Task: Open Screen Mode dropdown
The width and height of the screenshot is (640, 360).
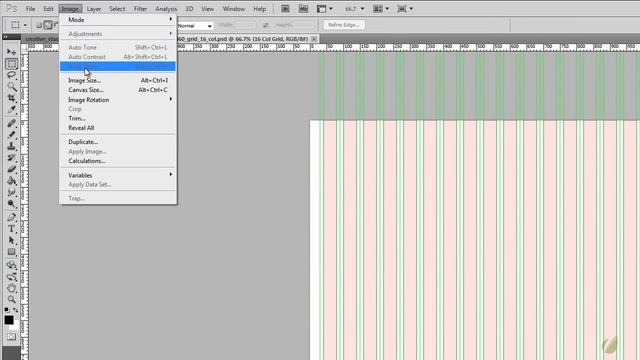Action: (405, 9)
